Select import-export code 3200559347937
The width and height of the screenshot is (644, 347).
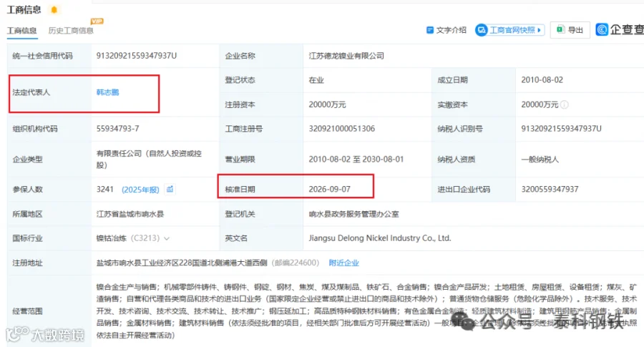coord(550,190)
